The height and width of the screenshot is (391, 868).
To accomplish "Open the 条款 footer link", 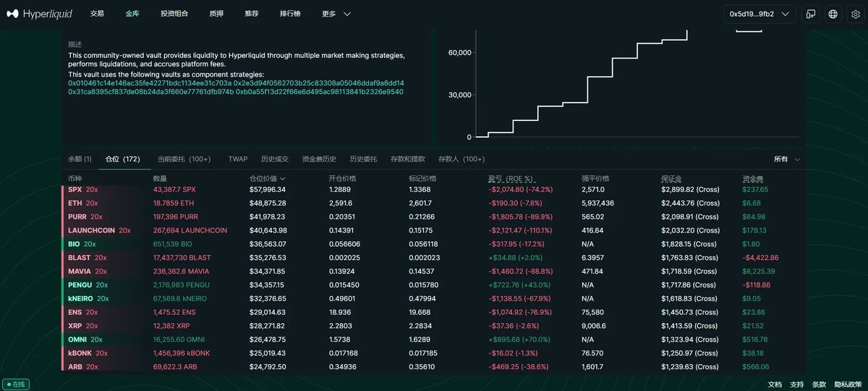I will coord(819,384).
